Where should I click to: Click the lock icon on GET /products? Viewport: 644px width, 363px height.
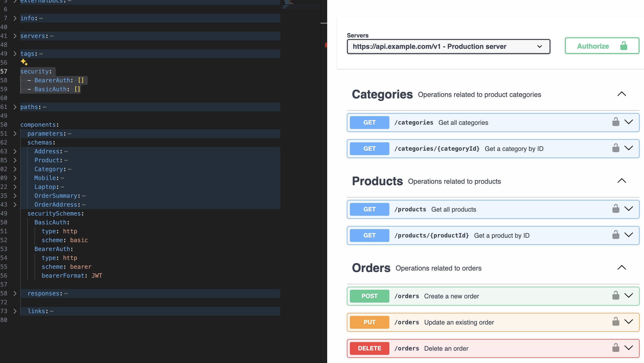point(615,209)
